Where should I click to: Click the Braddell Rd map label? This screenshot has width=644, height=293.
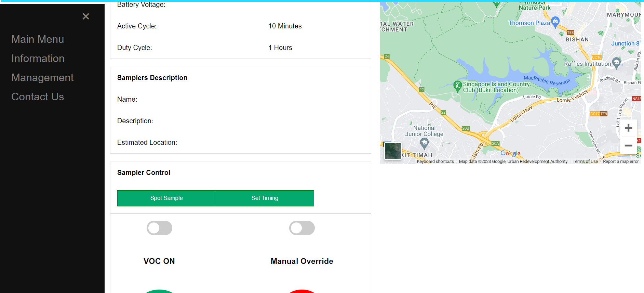pyautogui.click(x=610, y=79)
